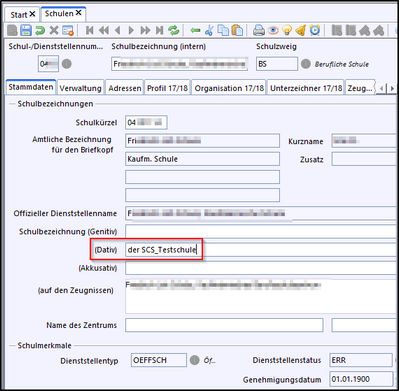Viewport: 399px width, 391px height.
Task: Open the Organisation 17/18 tab
Action: [x=229, y=88]
